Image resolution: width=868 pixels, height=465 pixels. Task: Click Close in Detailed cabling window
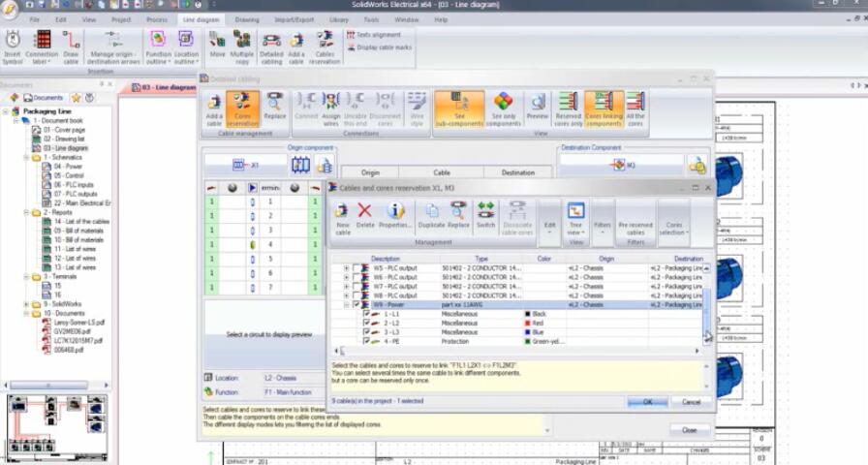point(689,430)
